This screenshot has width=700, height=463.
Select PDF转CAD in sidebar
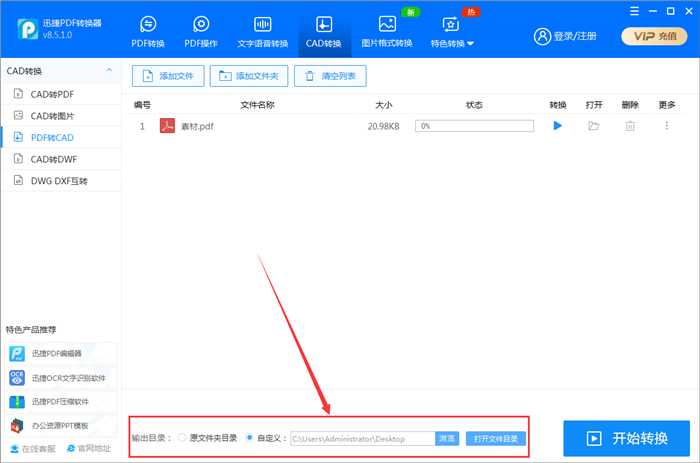(61, 138)
